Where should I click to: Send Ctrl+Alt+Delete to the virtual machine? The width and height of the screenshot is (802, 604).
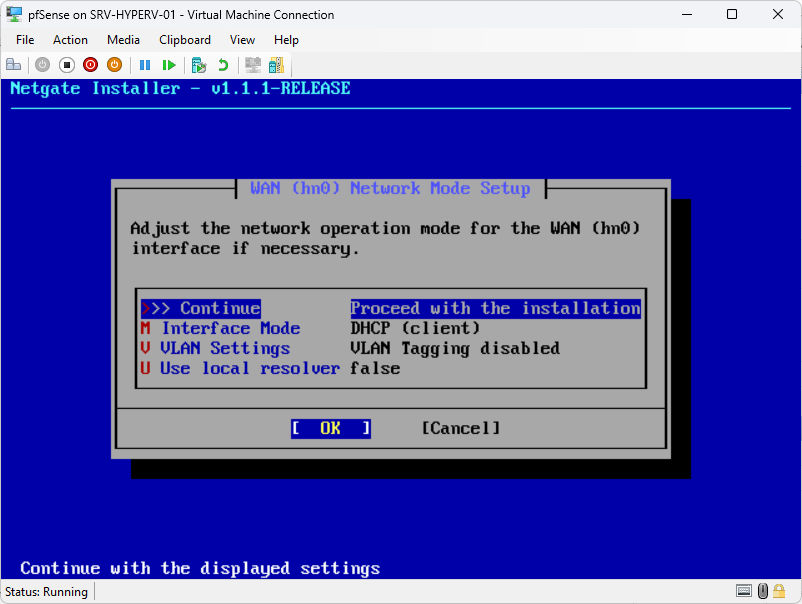point(13,64)
